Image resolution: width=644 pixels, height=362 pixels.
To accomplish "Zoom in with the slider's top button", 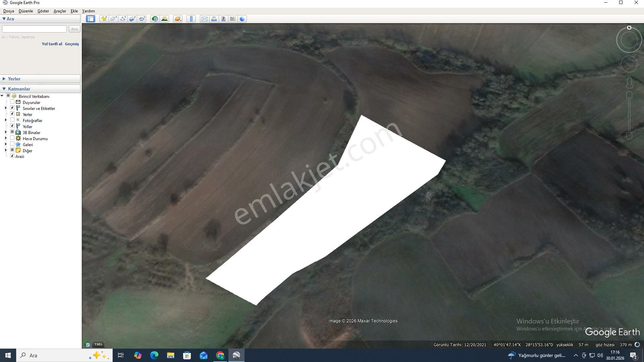I will pos(629,95).
